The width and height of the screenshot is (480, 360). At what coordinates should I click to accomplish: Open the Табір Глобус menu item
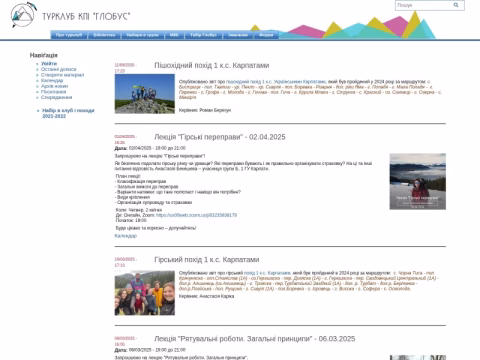click(203, 35)
